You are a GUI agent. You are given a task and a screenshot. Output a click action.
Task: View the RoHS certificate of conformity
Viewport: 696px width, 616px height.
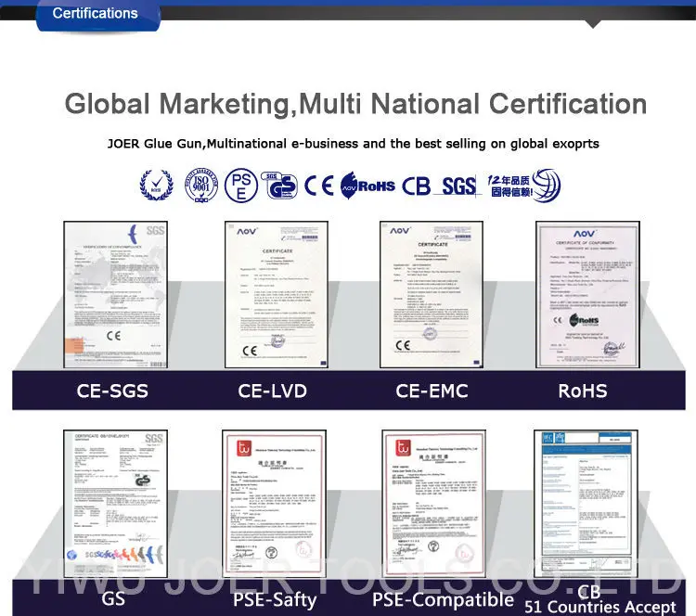coord(586,295)
